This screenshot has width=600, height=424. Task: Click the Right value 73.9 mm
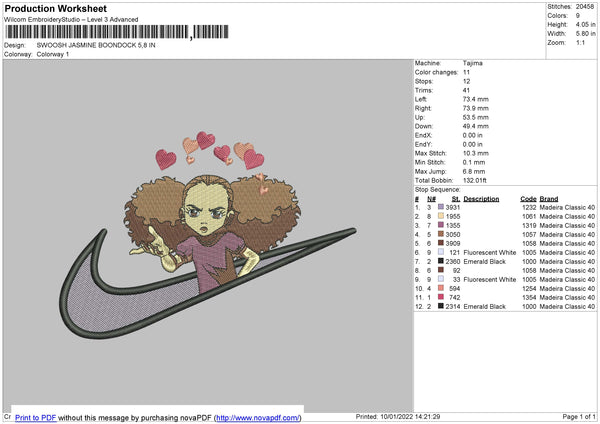pyautogui.click(x=476, y=108)
